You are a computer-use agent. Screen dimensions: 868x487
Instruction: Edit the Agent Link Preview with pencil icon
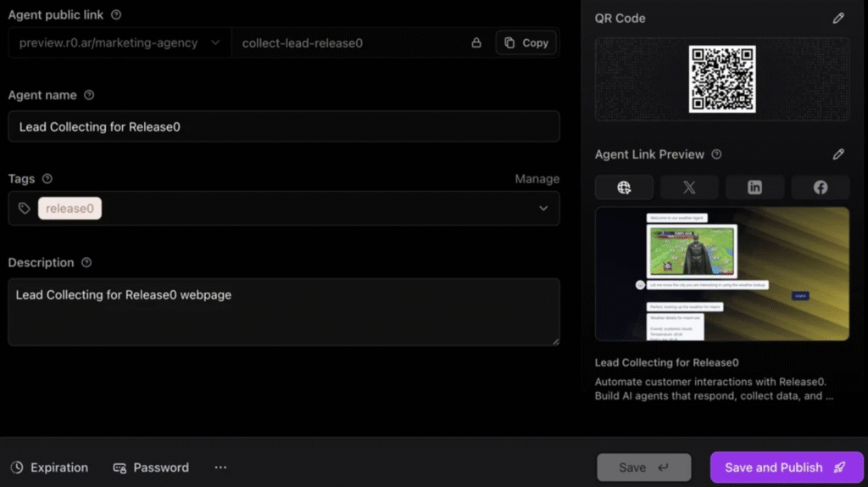point(838,154)
